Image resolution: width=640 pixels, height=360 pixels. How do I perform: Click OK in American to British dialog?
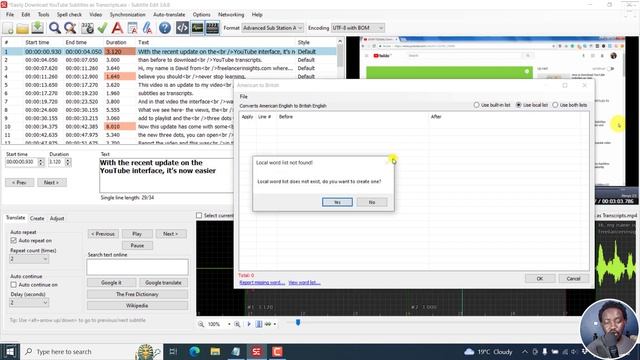pyautogui.click(x=540, y=278)
